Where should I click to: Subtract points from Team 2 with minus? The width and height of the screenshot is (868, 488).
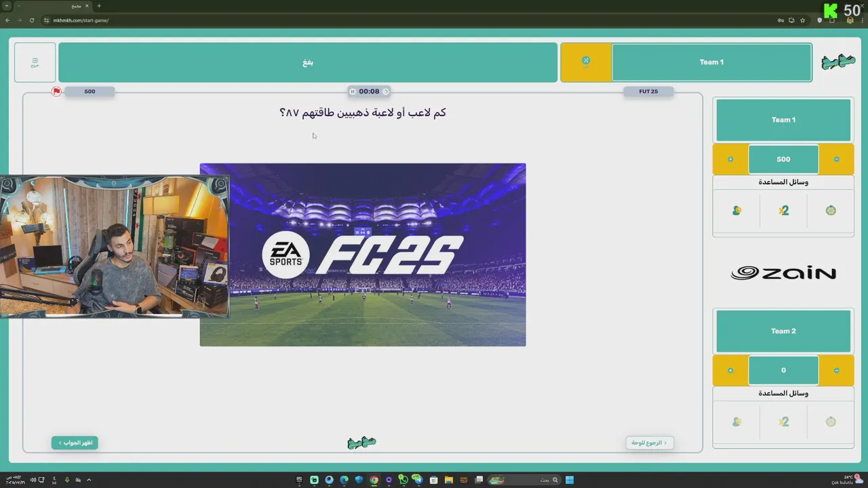coord(836,371)
